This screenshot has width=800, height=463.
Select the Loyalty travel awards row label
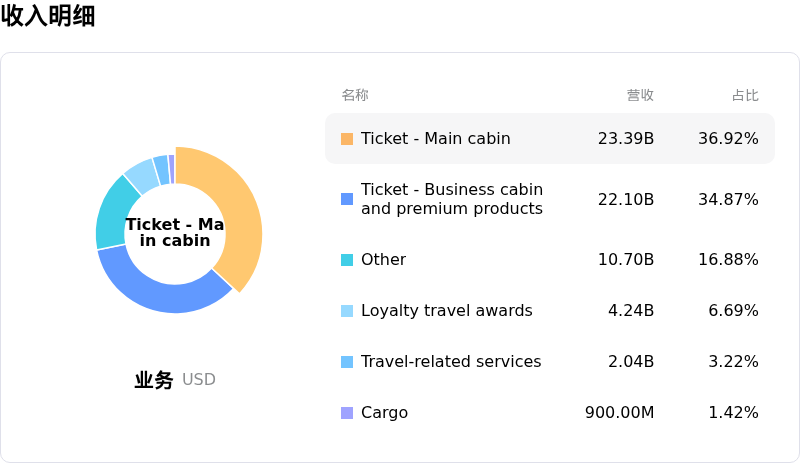tap(446, 311)
